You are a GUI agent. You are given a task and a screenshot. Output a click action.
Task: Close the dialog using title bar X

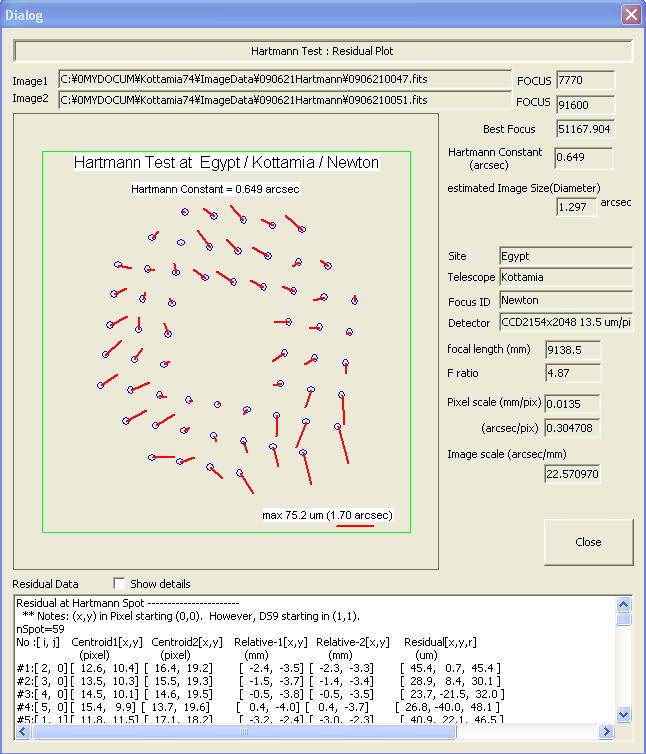[630, 15]
